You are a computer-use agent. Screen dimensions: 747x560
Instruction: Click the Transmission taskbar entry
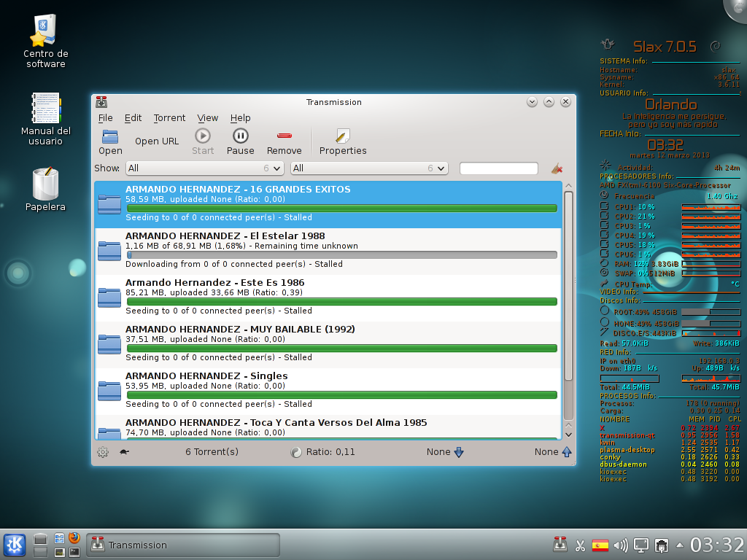pyautogui.click(x=183, y=545)
